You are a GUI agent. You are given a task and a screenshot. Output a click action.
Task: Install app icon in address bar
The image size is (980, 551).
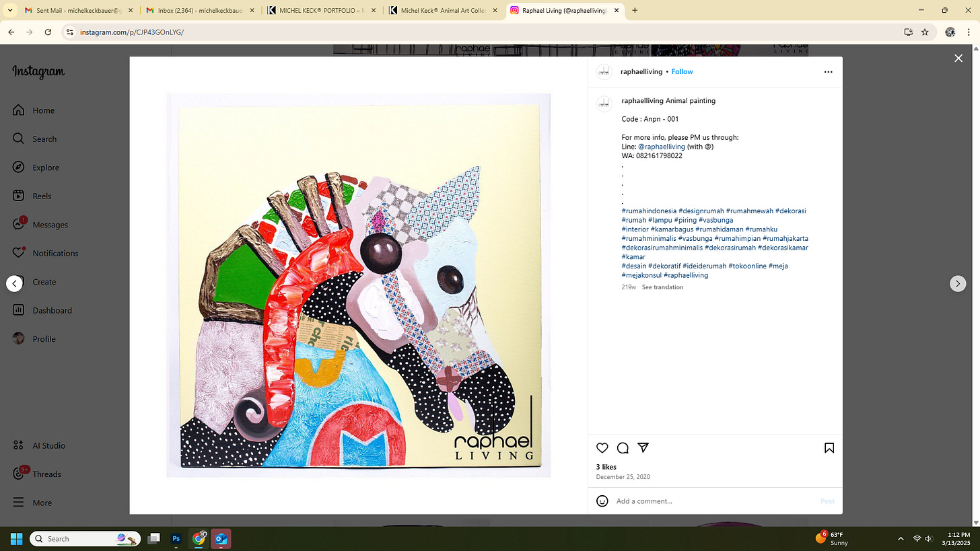click(908, 32)
